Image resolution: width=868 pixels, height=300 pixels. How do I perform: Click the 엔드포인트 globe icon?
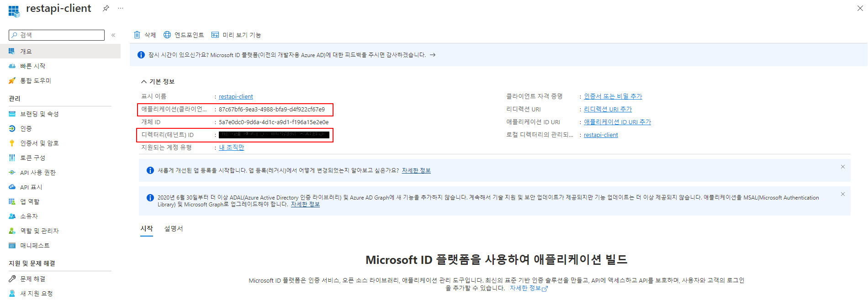click(167, 35)
